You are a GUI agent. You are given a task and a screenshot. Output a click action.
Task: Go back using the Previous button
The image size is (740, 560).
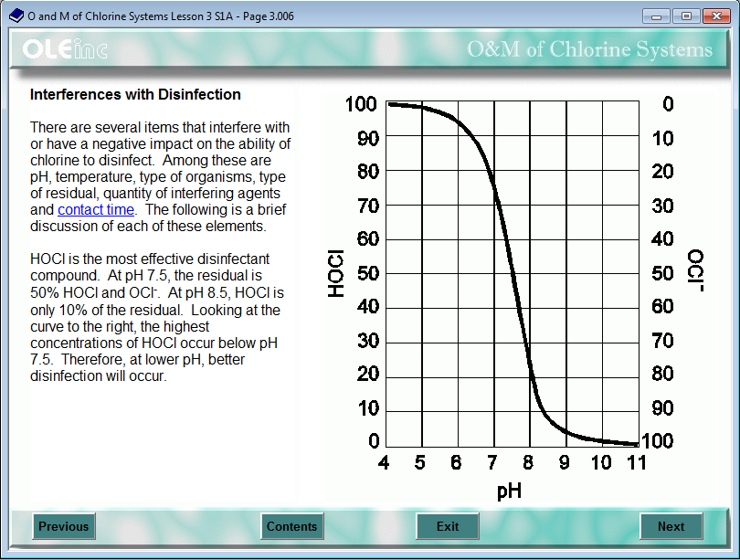pos(63,526)
